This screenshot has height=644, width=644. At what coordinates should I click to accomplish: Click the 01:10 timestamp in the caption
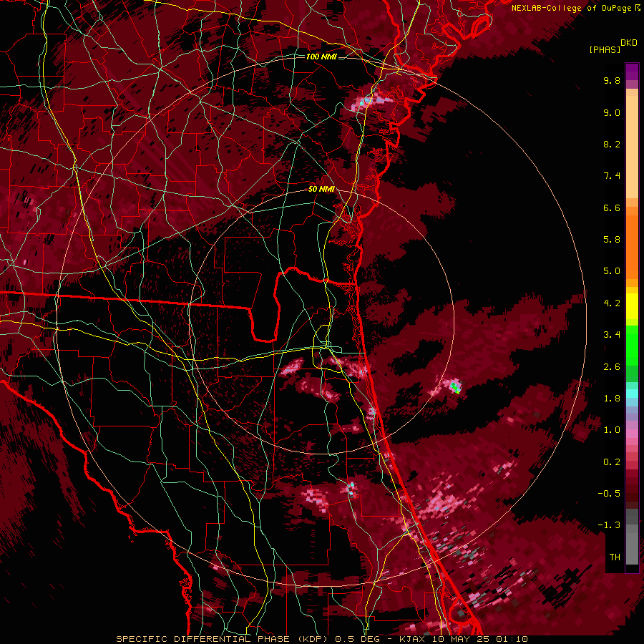[x=513, y=639]
